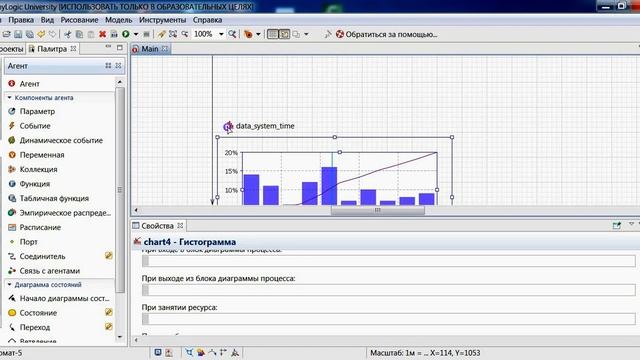Collapse the Компоненты агента section
The image size is (640, 360).
click(x=9, y=98)
